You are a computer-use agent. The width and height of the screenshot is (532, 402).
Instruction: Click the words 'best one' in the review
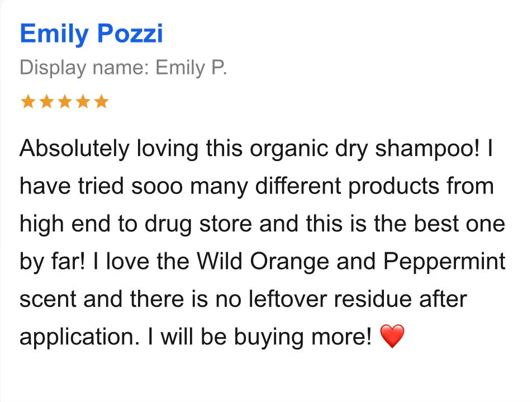[459, 224]
